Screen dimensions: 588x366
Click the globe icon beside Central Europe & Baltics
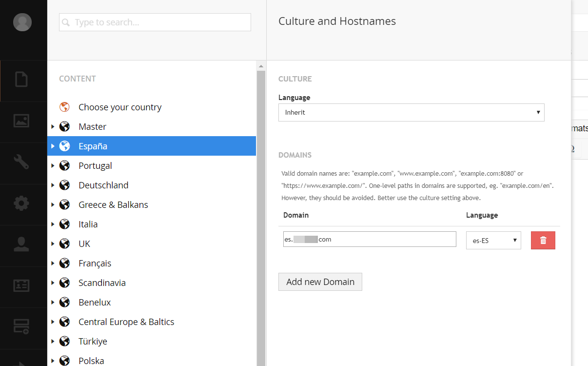(64, 322)
